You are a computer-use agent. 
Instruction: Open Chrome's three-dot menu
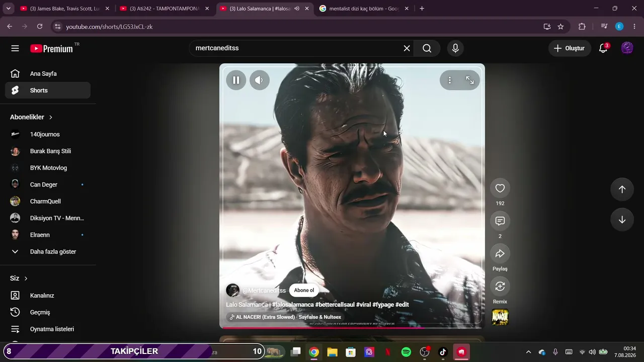(634, 27)
